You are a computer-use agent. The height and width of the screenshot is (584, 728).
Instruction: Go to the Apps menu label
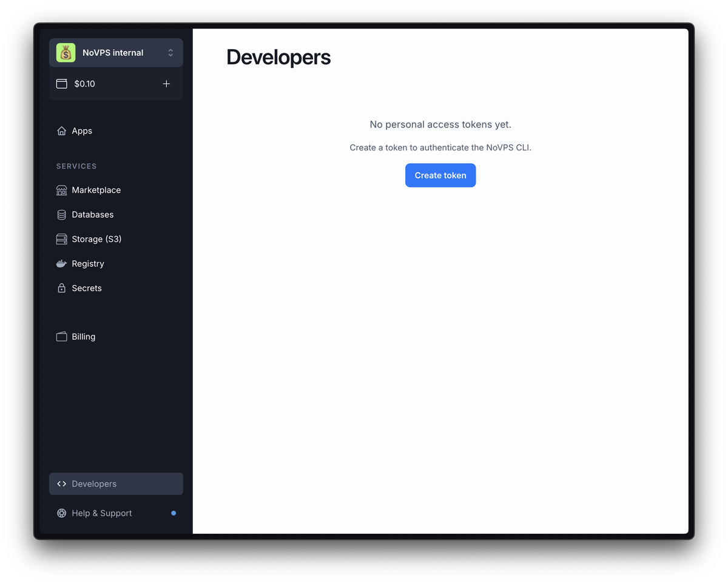tap(82, 131)
